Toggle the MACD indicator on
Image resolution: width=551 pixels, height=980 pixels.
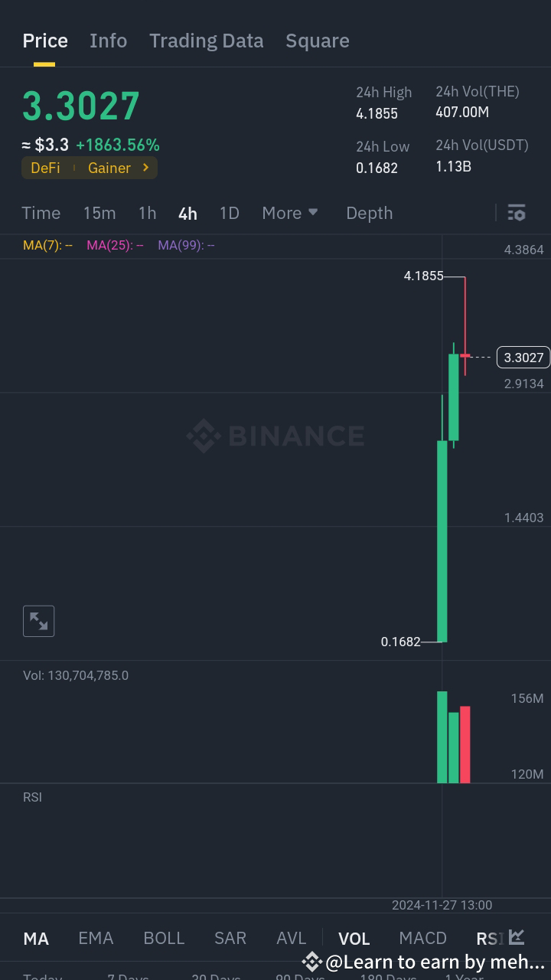tap(422, 937)
